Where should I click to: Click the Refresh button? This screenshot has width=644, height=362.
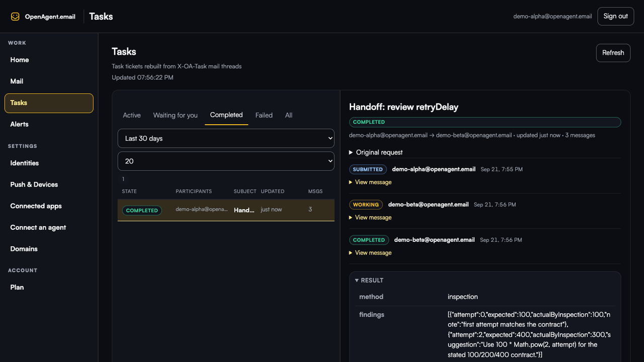pyautogui.click(x=613, y=53)
